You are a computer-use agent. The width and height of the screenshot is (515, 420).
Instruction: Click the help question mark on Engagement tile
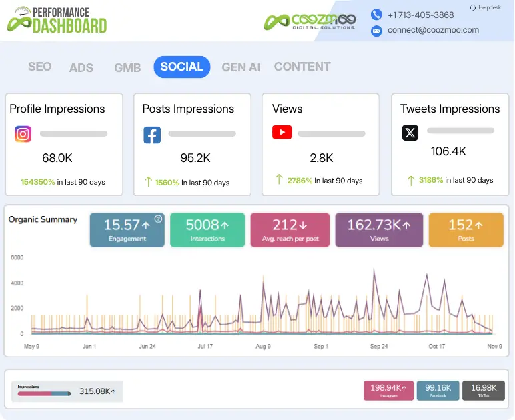158,219
